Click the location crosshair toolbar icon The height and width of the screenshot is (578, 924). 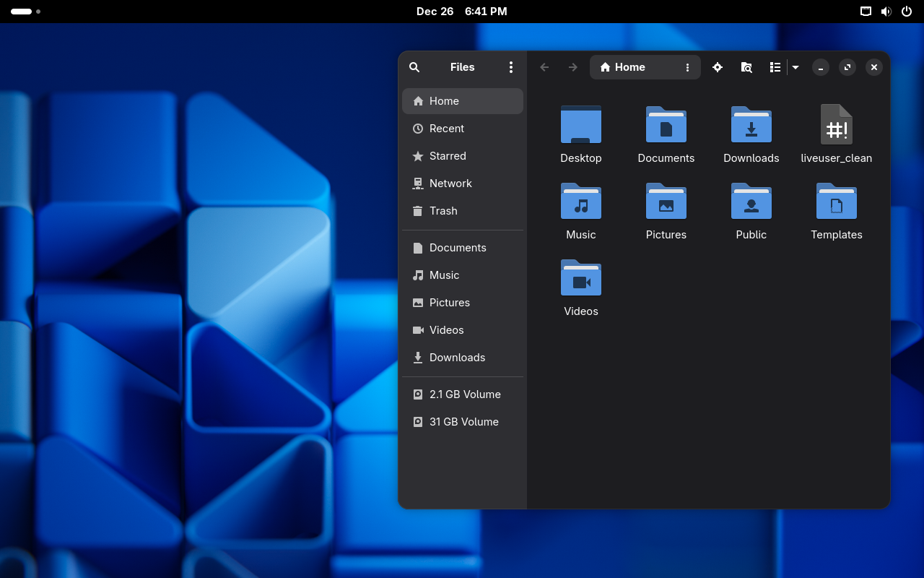click(718, 67)
